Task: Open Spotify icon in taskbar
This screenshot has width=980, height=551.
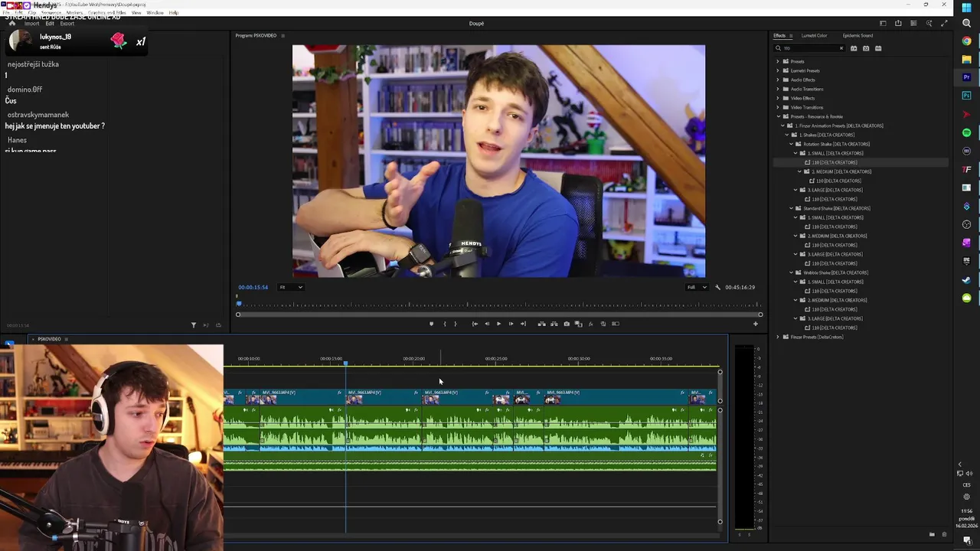Action: (x=967, y=132)
